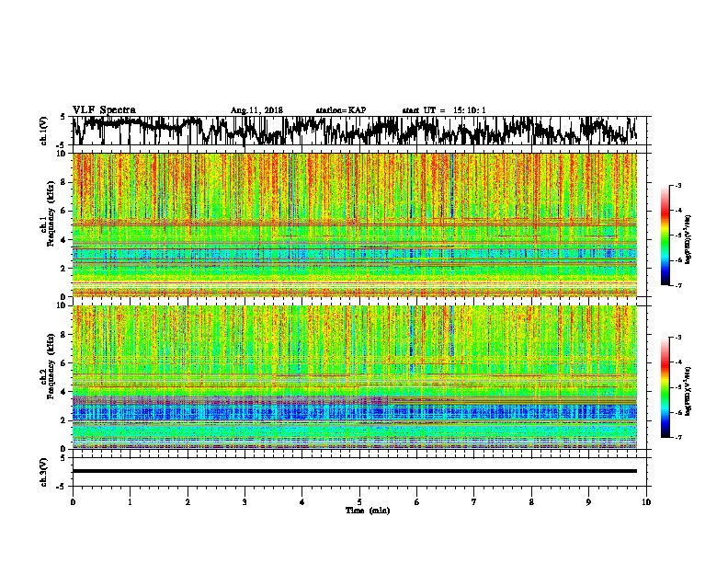Click time axis tick label "7"
Screen dimensions: 728x563
474,502
